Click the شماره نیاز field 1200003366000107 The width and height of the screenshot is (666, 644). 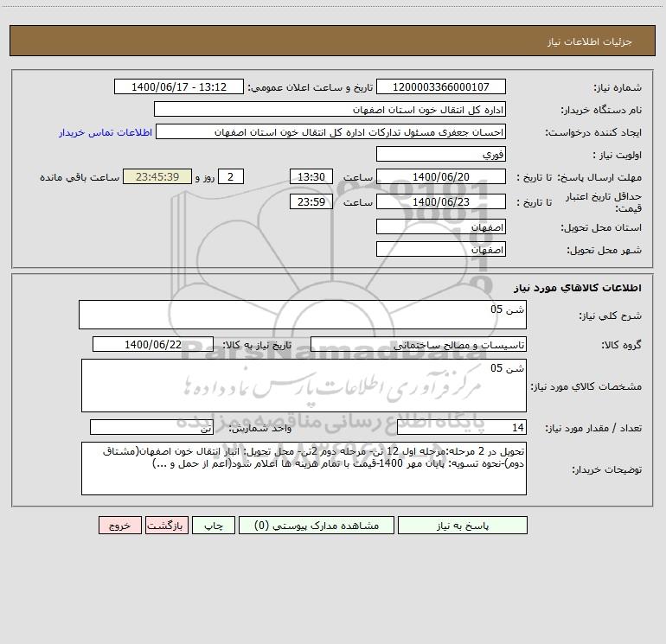441,86
